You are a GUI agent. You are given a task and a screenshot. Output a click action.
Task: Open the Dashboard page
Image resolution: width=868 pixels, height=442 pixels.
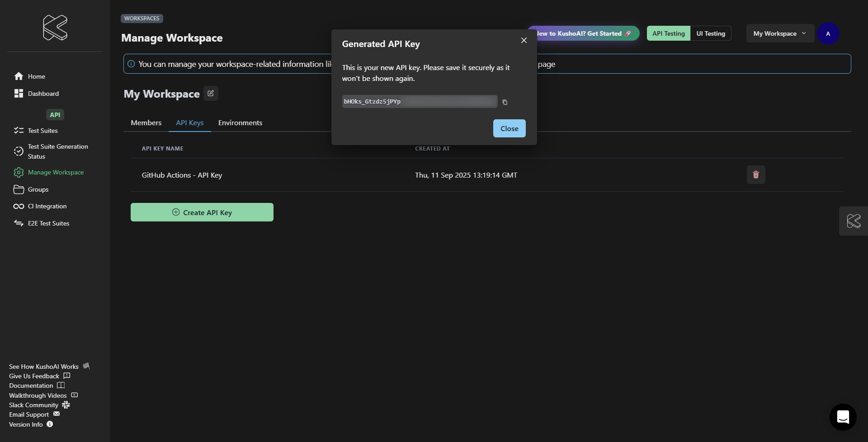point(43,94)
